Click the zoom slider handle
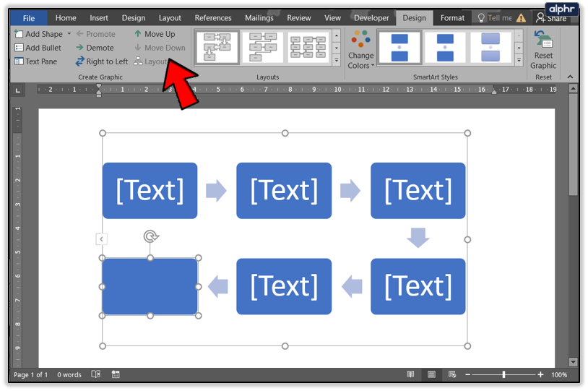Image resolution: width=588 pixels, height=391 pixels. pos(503,374)
